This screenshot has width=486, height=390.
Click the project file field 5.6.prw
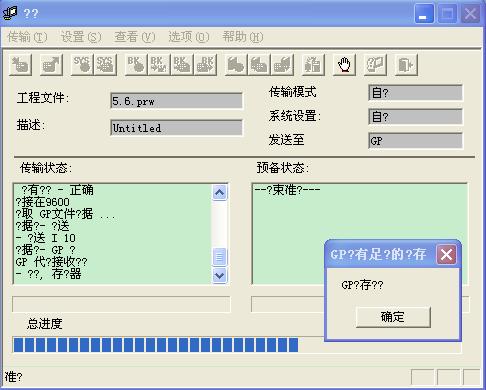tap(176, 101)
